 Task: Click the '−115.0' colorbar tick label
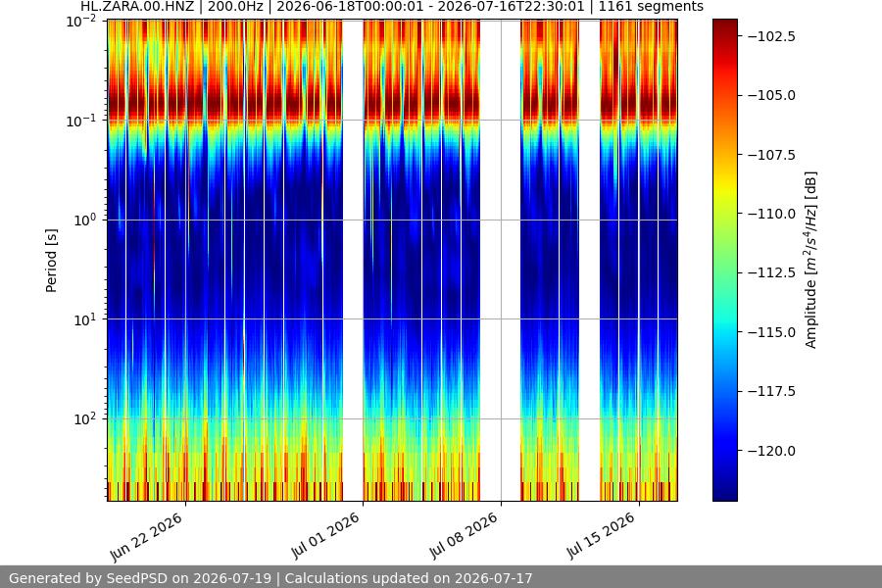coord(771,332)
